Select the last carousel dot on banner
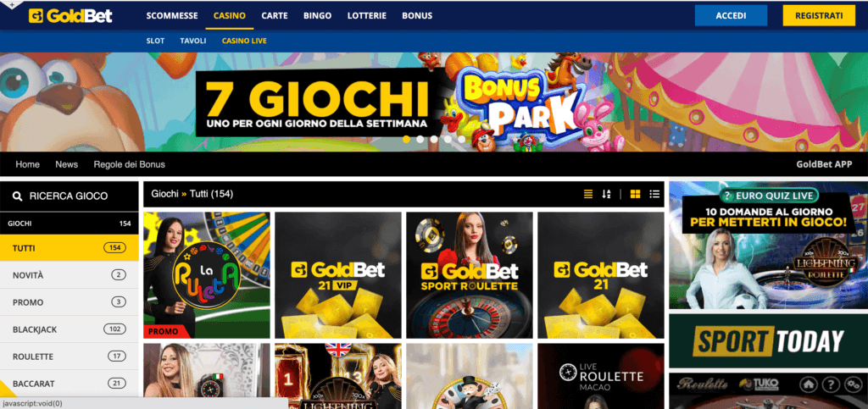 462,139
